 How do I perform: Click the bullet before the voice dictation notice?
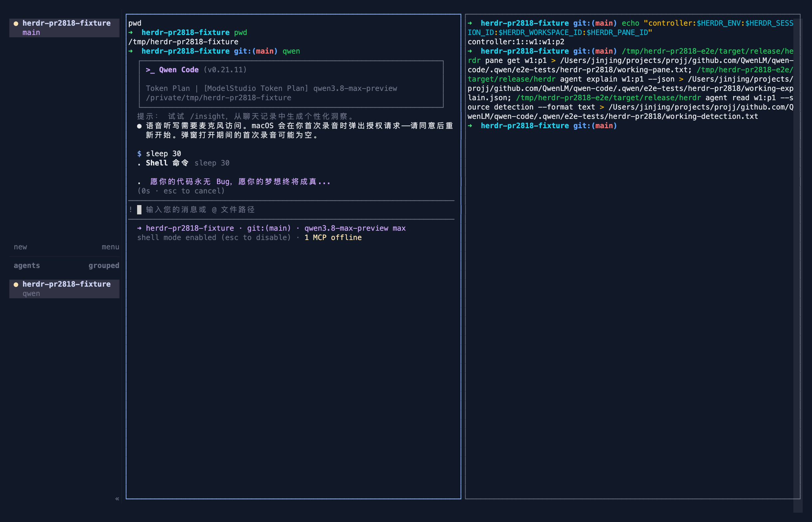point(139,126)
